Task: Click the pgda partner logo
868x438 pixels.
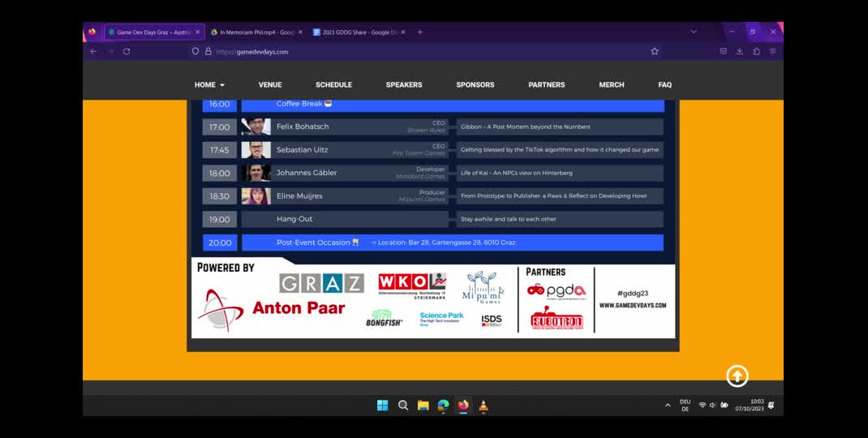Action: (556, 291)
